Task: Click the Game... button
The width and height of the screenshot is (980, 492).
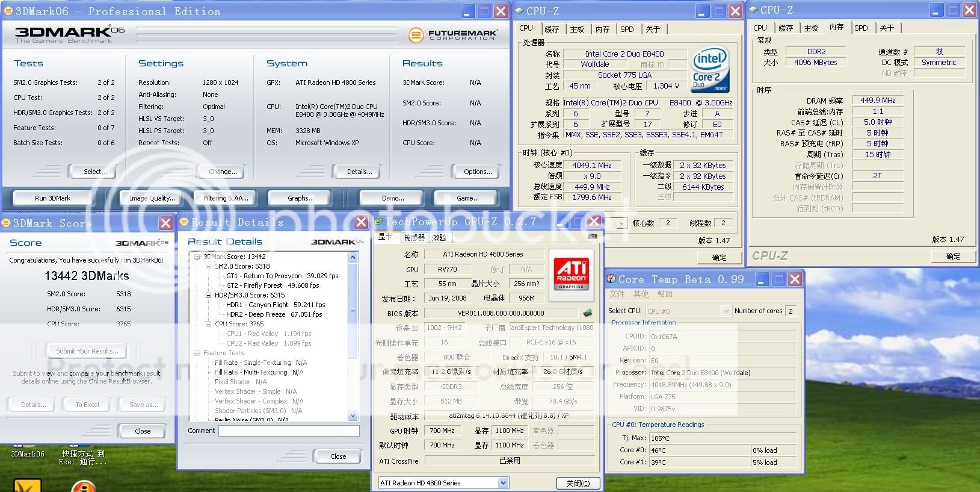Action: pos(467,198)
